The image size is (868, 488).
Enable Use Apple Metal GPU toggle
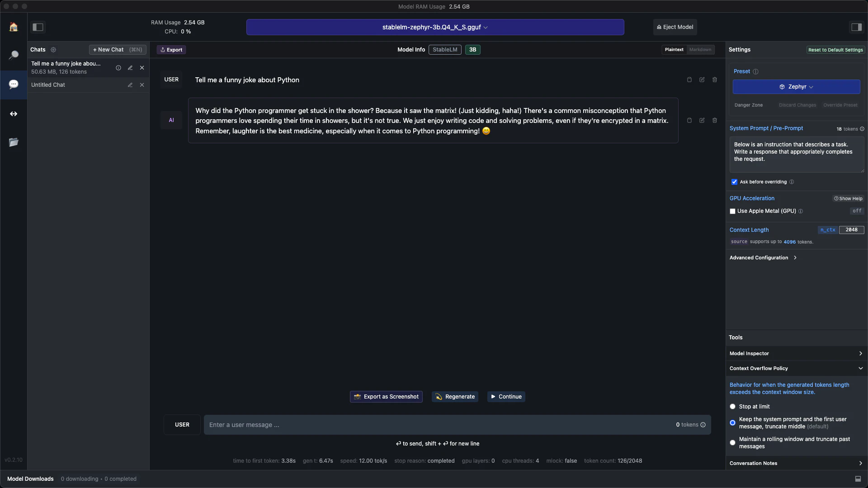pyautogui.click(x=733, y=210)
